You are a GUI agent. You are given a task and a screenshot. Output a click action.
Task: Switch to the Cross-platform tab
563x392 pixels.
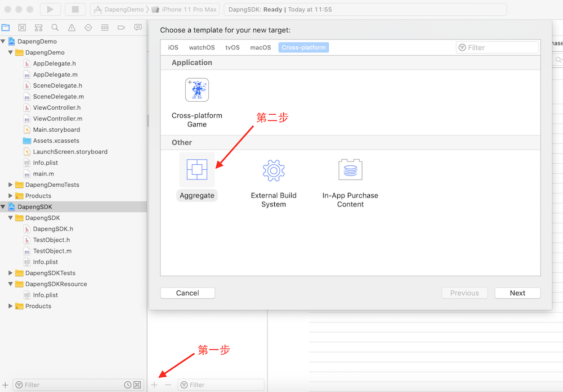303,47
